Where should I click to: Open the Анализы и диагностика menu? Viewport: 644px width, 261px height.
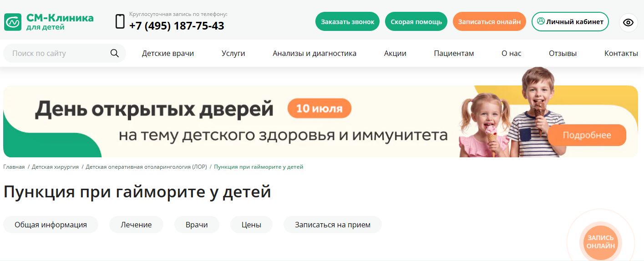click(314, 53)
